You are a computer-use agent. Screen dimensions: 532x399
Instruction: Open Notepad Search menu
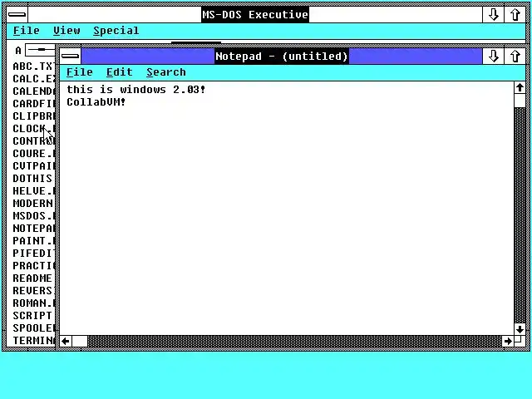(166, 72)
